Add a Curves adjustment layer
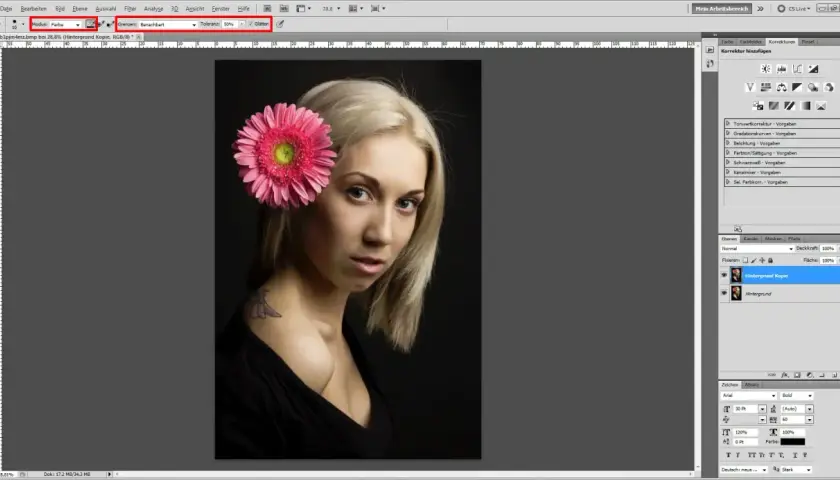 click(x=798, y=69)
